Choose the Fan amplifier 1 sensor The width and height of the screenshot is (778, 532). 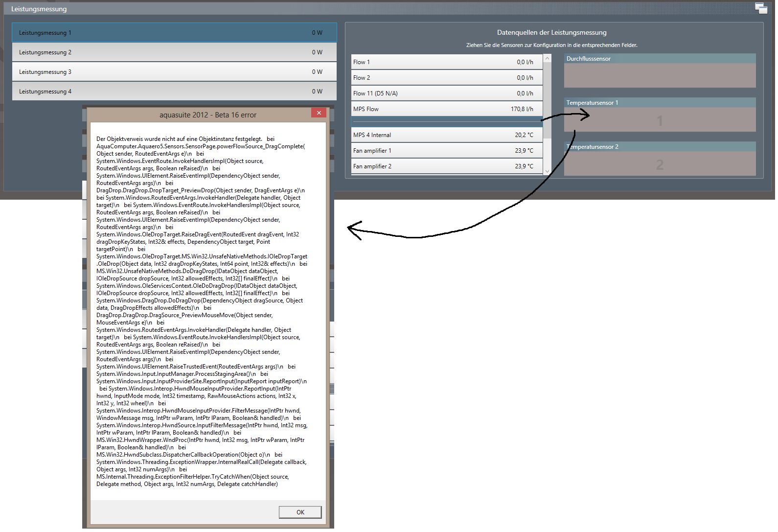pos(447,151)
